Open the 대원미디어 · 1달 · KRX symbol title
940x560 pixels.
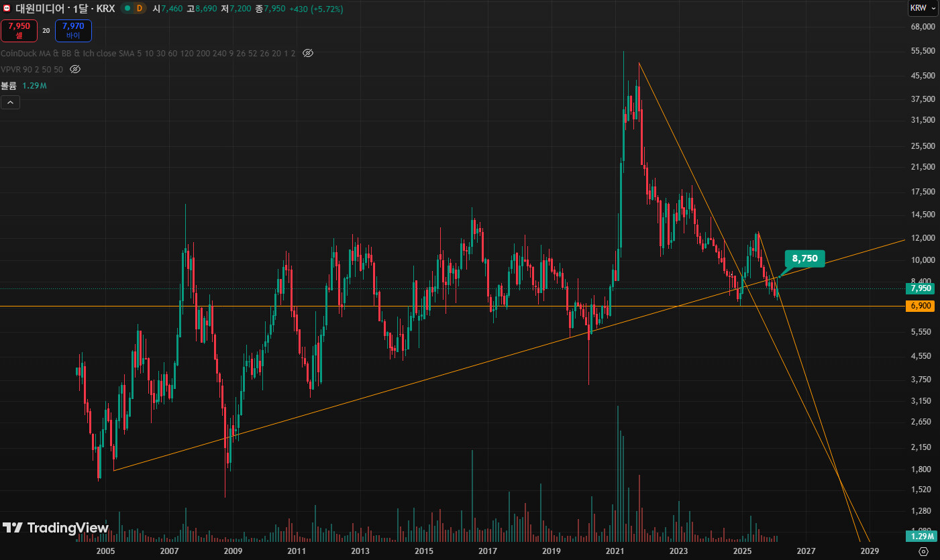click(x=64, y=9)
